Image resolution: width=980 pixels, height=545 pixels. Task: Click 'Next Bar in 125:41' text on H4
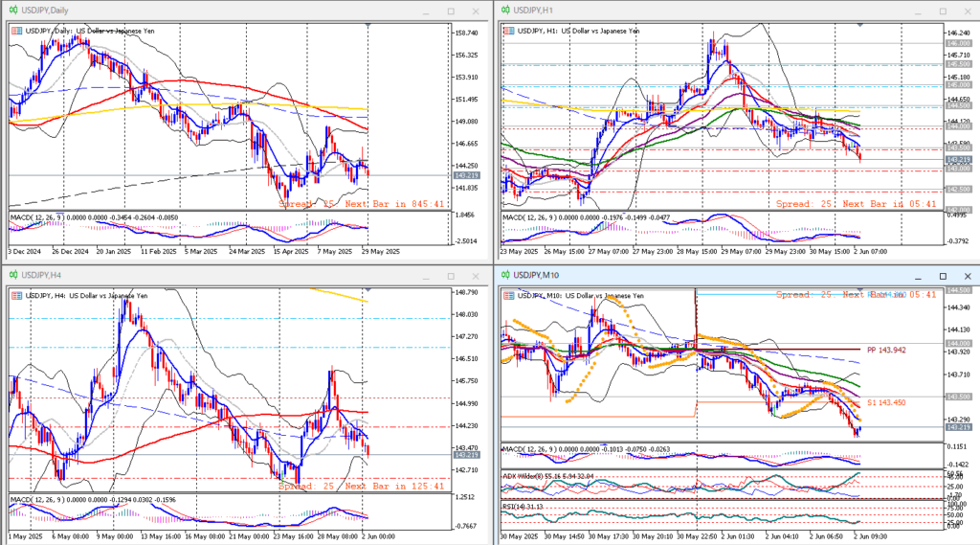pyautogui.click(x=394, y=487)
